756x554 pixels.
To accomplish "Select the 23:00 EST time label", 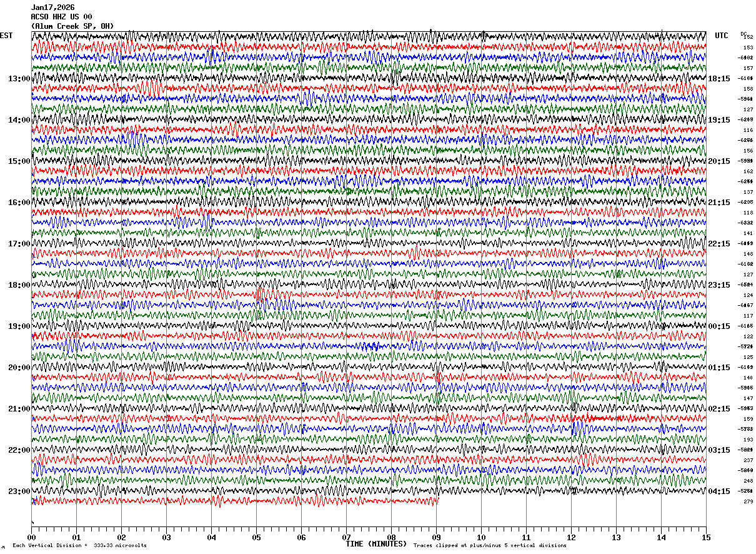I will (x=19, y=491).
